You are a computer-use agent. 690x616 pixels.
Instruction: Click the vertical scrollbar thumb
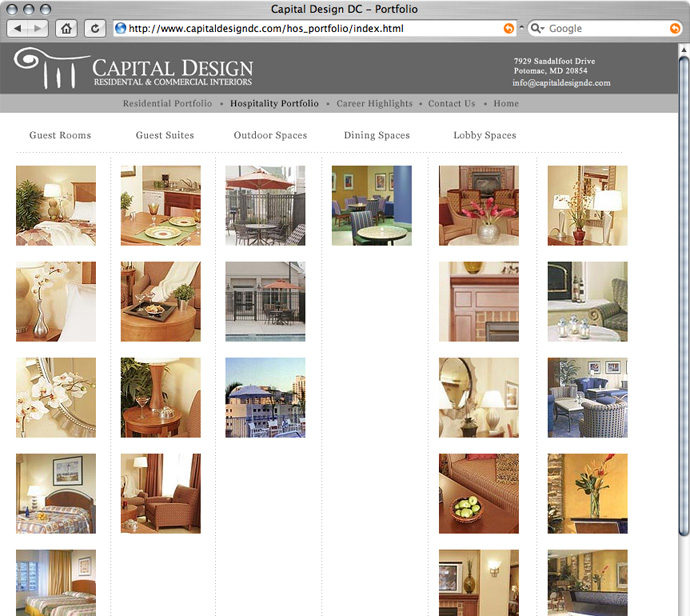click(684, 295)
